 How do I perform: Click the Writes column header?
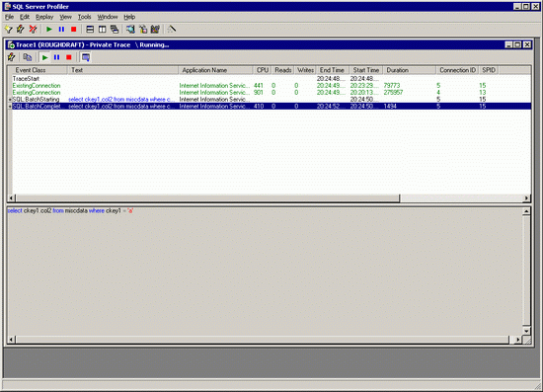[305, 70]
